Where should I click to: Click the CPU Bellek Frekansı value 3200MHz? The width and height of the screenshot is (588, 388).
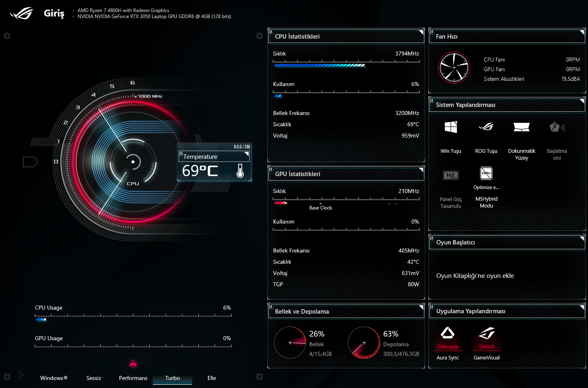407,113
